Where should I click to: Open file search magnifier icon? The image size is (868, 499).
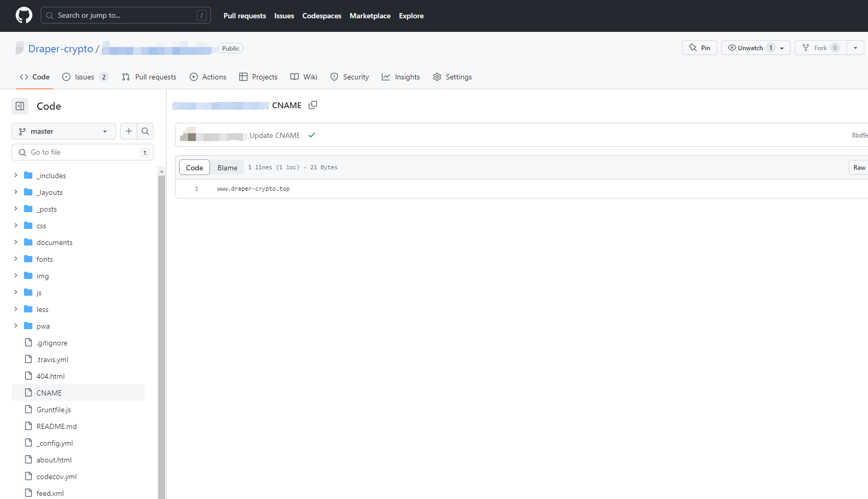pyautogui.click(x=145, y=131)
